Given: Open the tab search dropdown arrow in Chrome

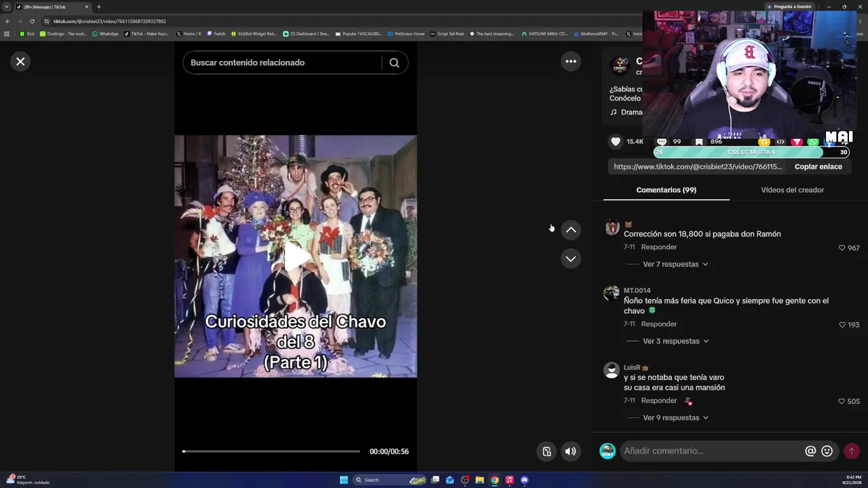Looking at the screenshot, I should [7, 7].
